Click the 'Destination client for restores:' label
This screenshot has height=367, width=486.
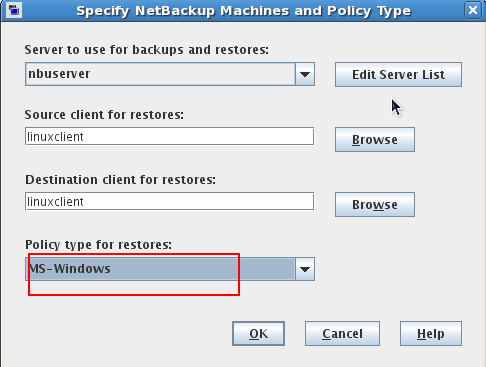coord(120,180)
